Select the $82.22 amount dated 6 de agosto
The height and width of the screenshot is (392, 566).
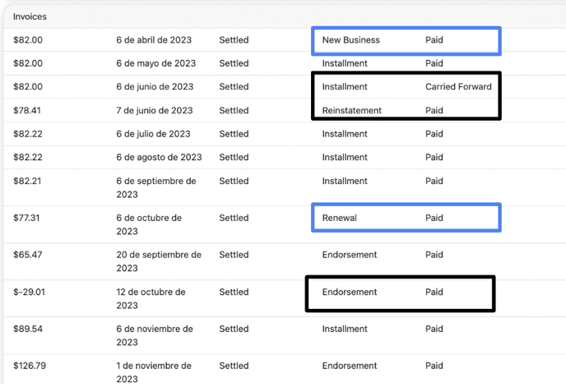(28, 157)
